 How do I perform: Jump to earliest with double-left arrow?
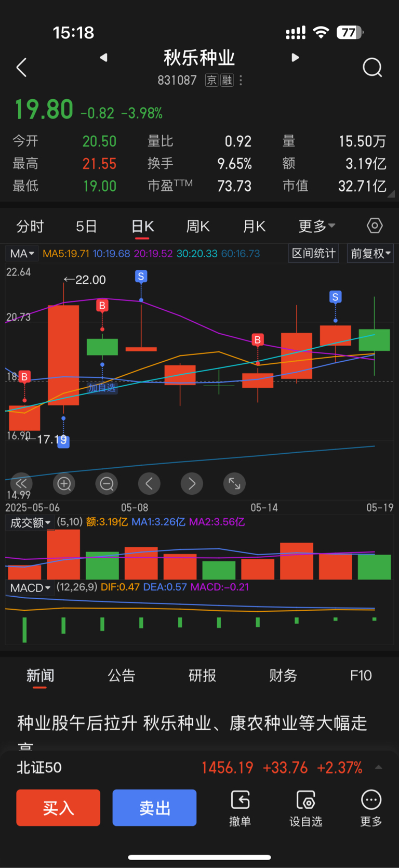[x=21, y=483]
